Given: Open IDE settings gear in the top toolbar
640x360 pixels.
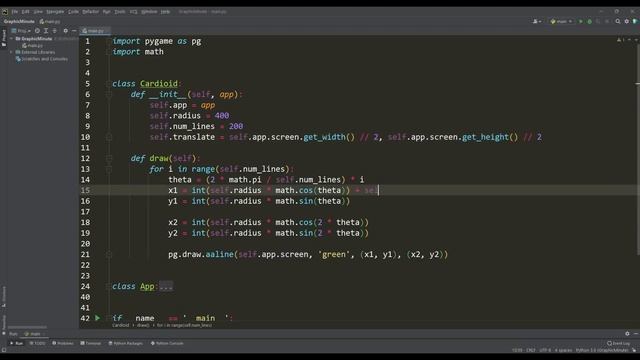Looking at the screenshot, I should [x=627, y=21].
